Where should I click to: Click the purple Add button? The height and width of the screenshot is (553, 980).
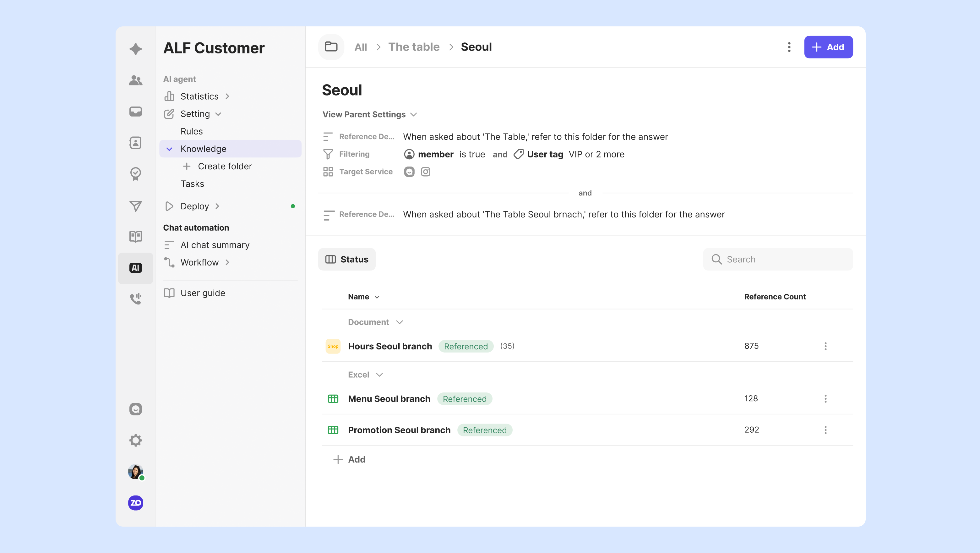[828, 47]
